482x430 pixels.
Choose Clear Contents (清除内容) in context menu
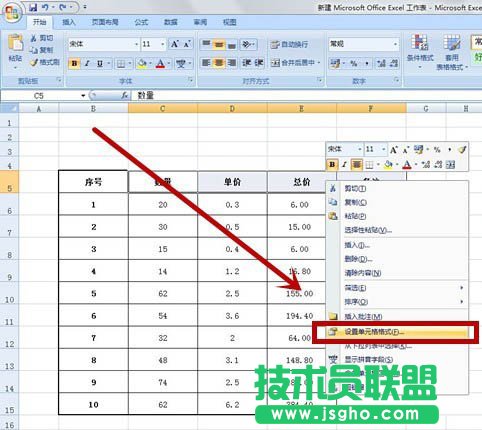click(397, 273)
